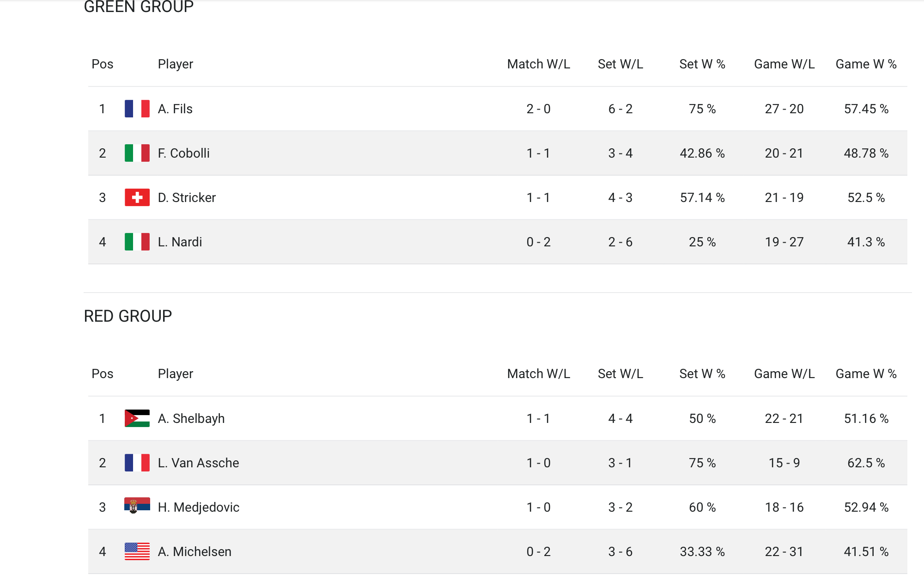This screenshot has height=581, width=924.
Task: Click the Serbian flag beside H. Medjedovic
Action: click(x=137, y=506)
